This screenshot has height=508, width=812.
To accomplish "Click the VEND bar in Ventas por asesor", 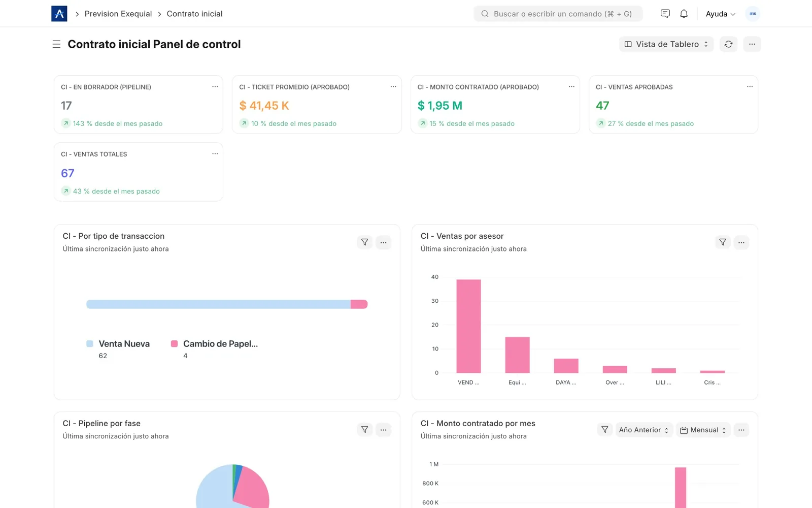I will click(468, 326).
